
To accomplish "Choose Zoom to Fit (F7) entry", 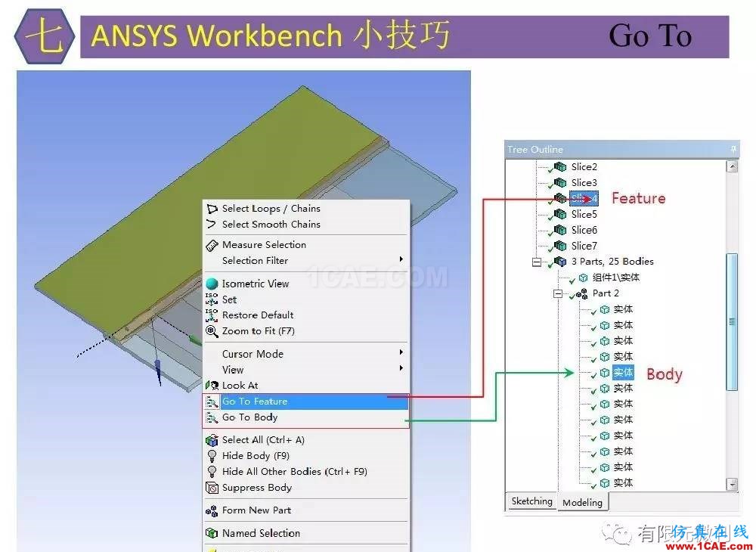I will (x=305, y=331).
